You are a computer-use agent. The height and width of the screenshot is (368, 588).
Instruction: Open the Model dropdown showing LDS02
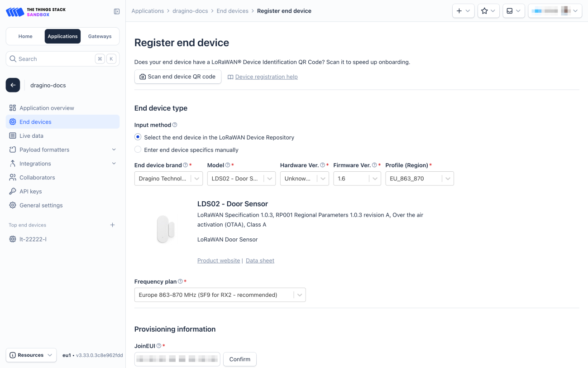coord(241,179)
